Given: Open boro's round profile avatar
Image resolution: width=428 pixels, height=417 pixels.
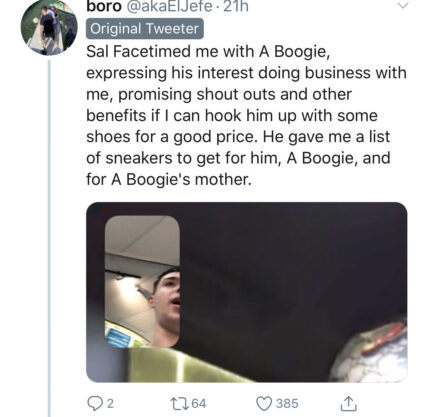Looking at the screenshot, I should click(x=49, y=27).
